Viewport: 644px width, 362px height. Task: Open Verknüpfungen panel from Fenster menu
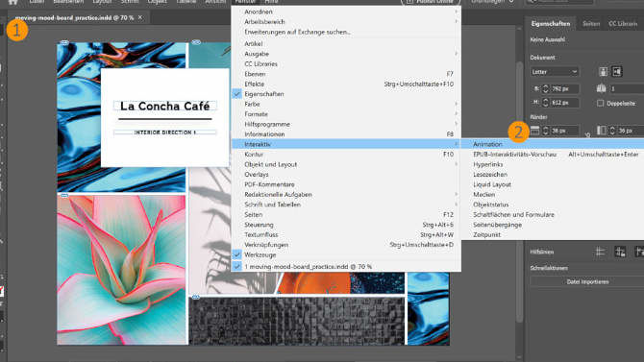pyautogui.click(x=346, y=245)
